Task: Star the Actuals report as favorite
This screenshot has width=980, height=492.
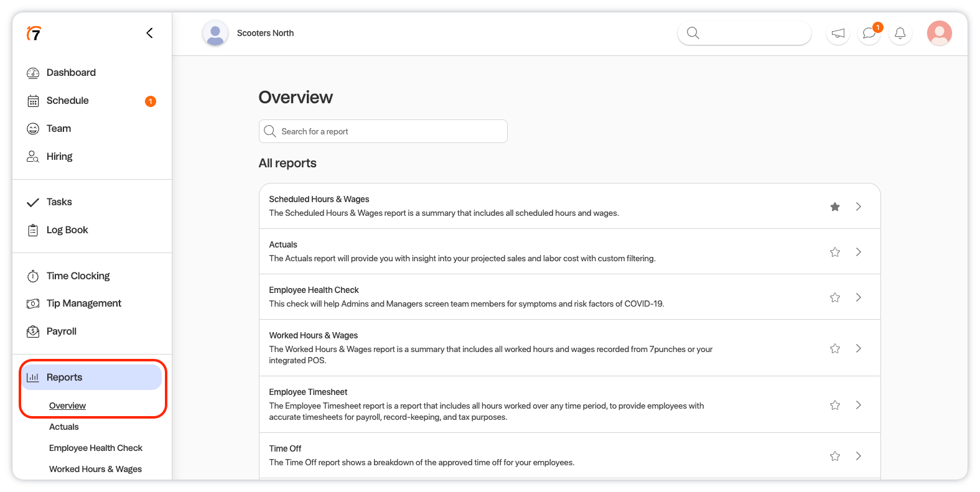Action: tap(835, 252)
